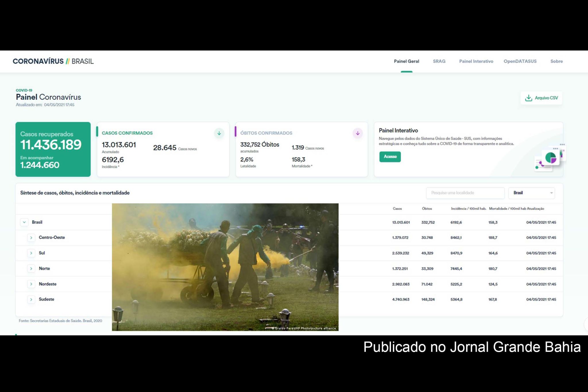This screenshot has width=588, height=392.
Task: Expand the Nordeste region row
Action: point(31,284)
